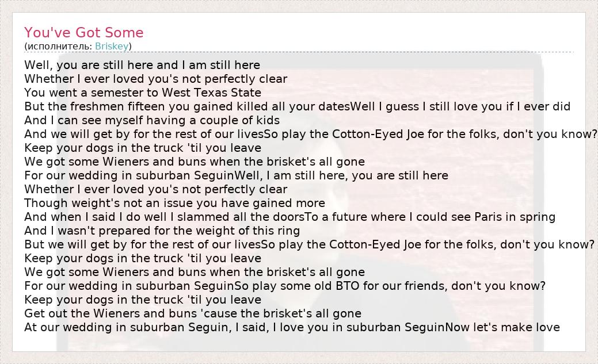Click the first "We got some Wieners and buns" line
The width and height of the screenshot is (598, 364).
[x=195, y=162]
